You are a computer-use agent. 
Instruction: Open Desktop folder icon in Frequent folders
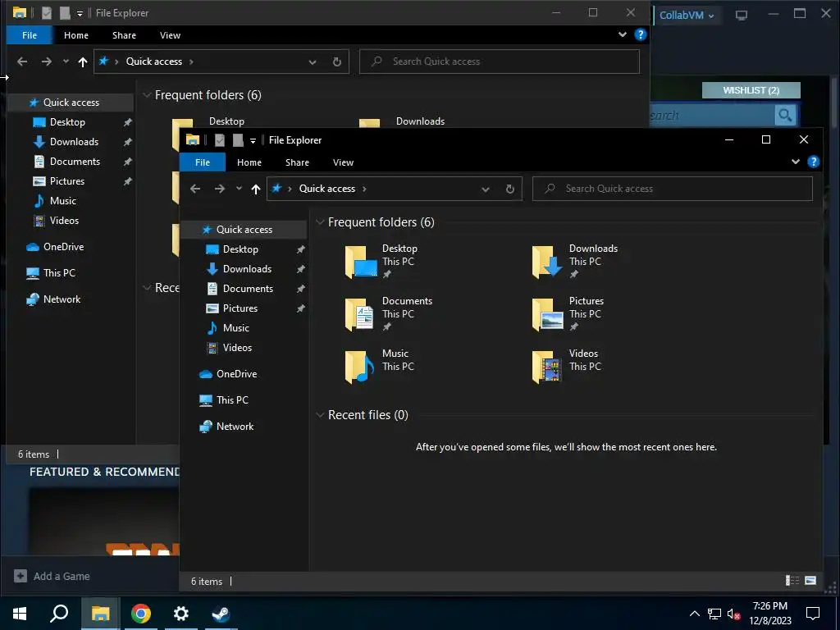[x=361, y=262]
